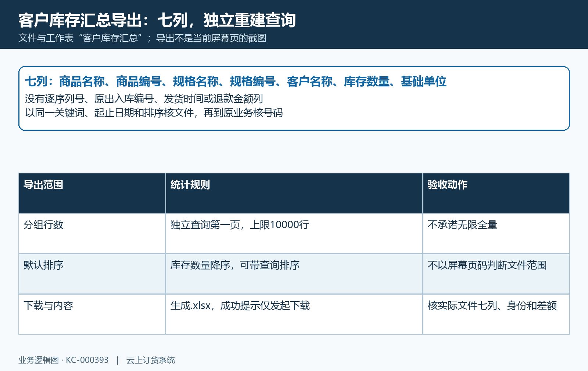Select the cell "库存数量降序，可带查询排序"
This screenshot has height=371, width=588.
point(294,274)
